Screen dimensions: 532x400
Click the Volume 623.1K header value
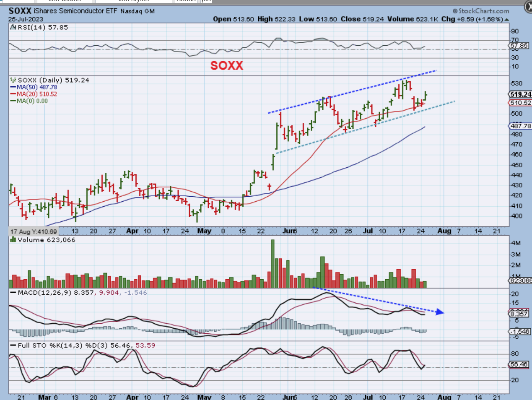tap(413, 19)
